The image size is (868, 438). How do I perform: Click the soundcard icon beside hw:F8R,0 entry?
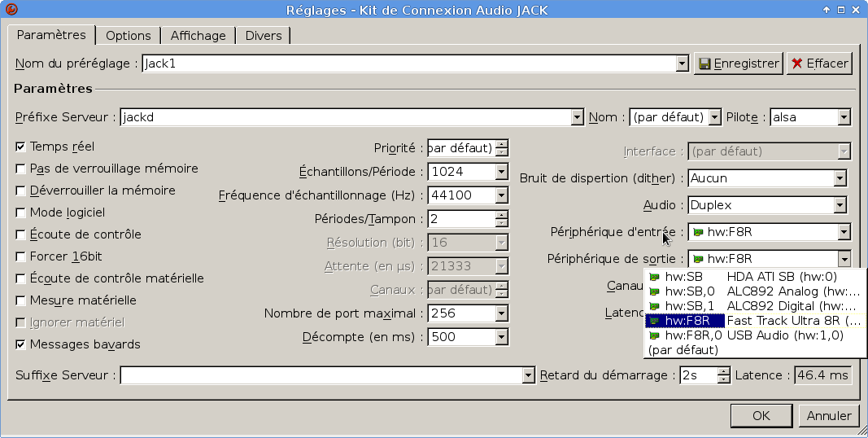[x=654, y=335]
